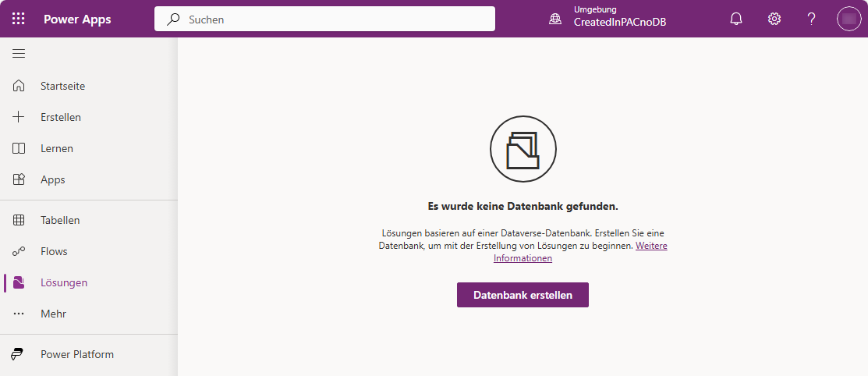Click the Erstellen plus icon

pos(19,117)
